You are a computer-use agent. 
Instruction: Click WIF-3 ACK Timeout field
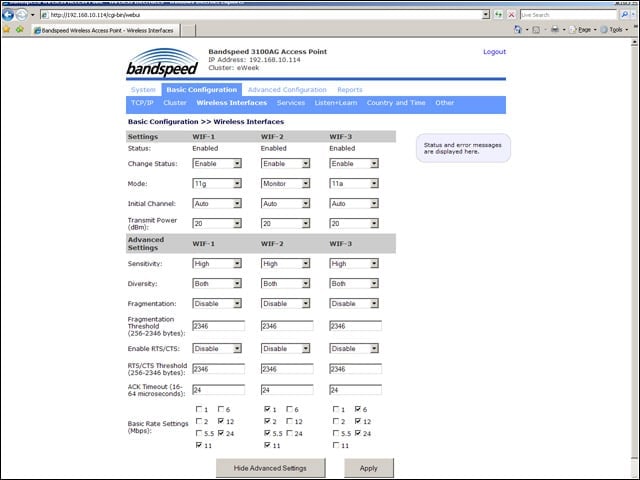[356, 390]
